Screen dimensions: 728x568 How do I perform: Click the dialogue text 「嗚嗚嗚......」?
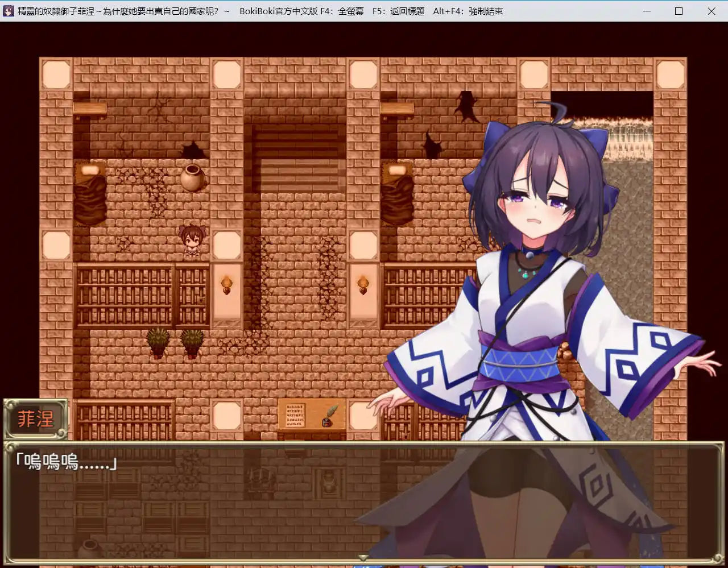[66, 463]
